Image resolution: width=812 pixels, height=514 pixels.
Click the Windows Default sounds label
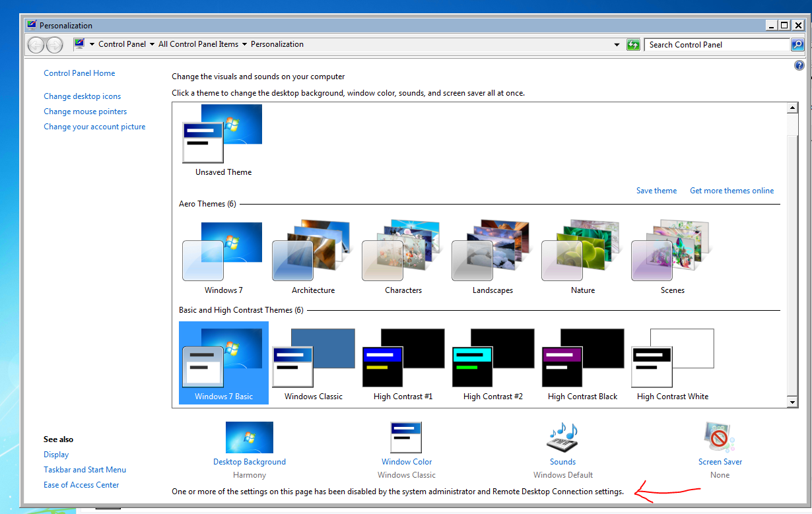coord(563,475)
